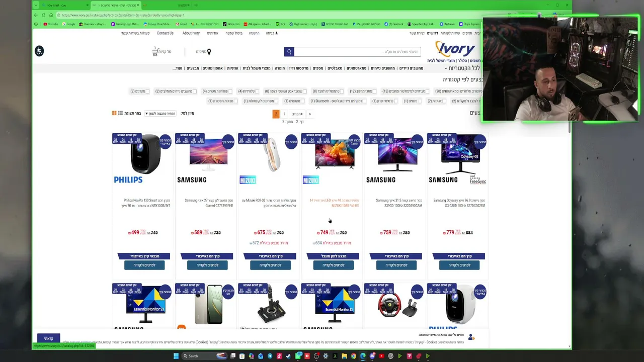This screenshot has height=362, width=644.
Task: Tick the שואבי אבק (8) filter checkbox
Action: pyautogui.click(x=304, y=92)
